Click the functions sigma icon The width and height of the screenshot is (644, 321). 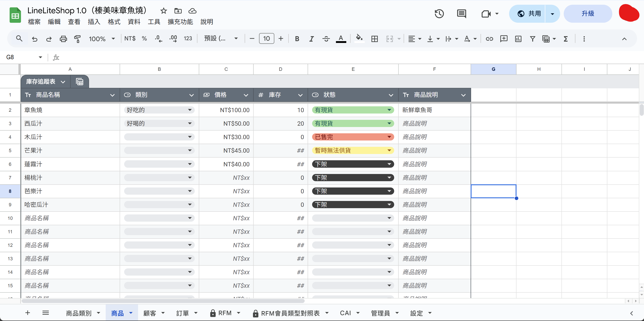[566, 39]
